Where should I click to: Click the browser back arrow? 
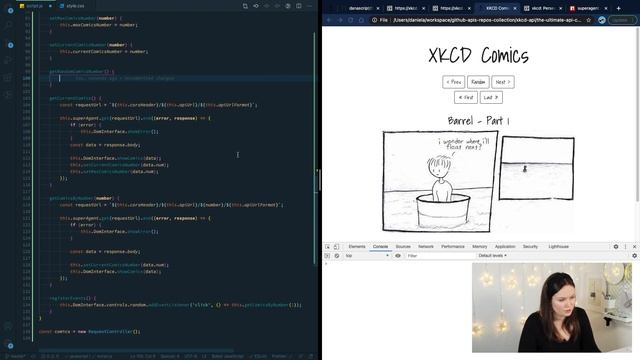329,20
